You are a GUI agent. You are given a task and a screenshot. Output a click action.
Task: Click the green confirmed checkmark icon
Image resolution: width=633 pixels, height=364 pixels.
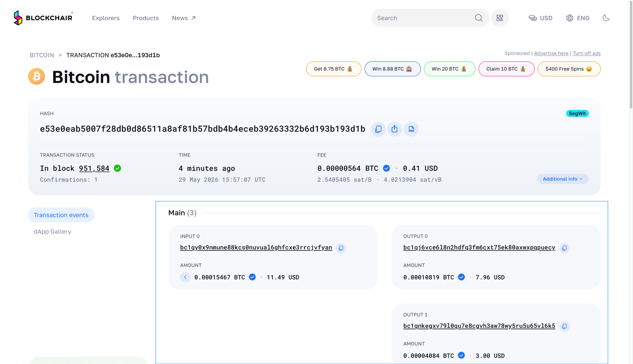point(118,168)
